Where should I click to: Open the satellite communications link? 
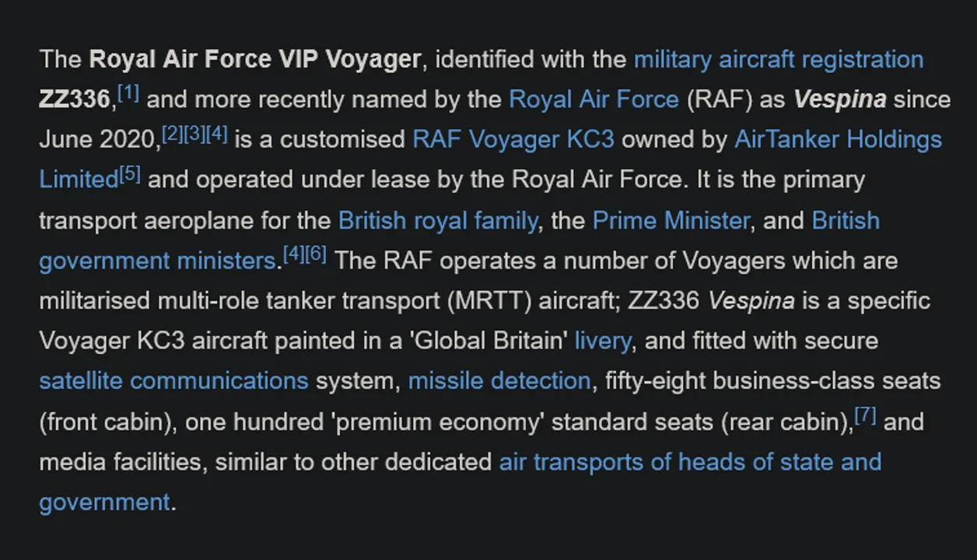click(x=173, y=381)
